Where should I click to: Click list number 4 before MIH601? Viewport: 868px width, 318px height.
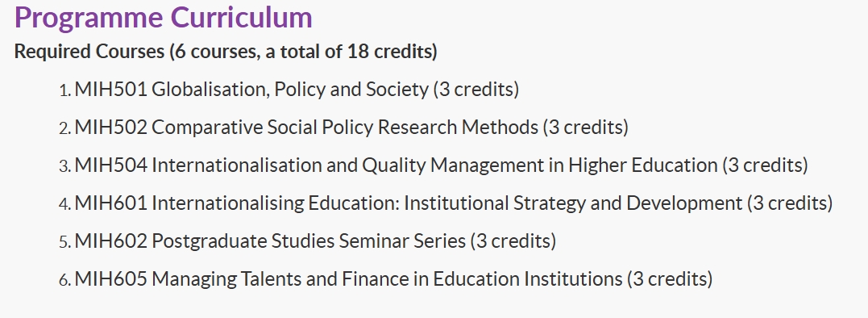click(64, 204)
